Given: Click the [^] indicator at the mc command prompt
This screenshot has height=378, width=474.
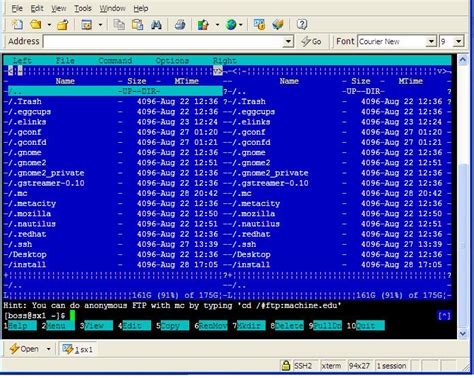Looking at the screenshot, I should (444, 315).
